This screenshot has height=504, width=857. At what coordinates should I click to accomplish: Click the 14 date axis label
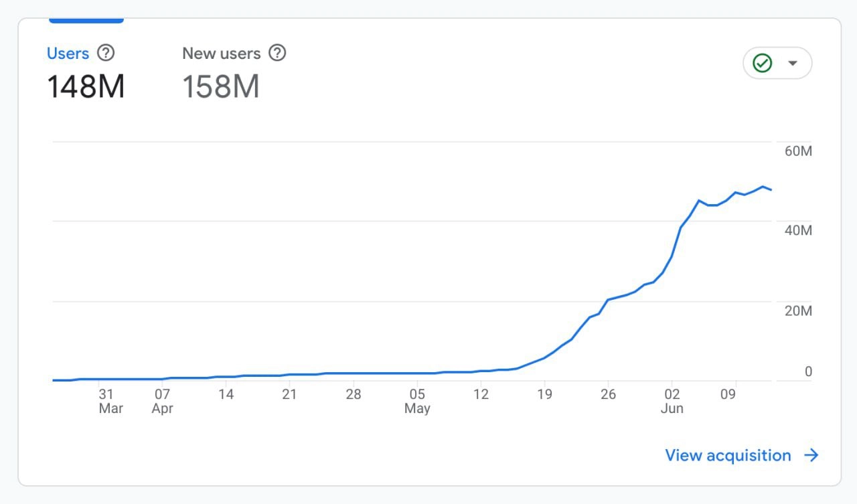(226, 394)
